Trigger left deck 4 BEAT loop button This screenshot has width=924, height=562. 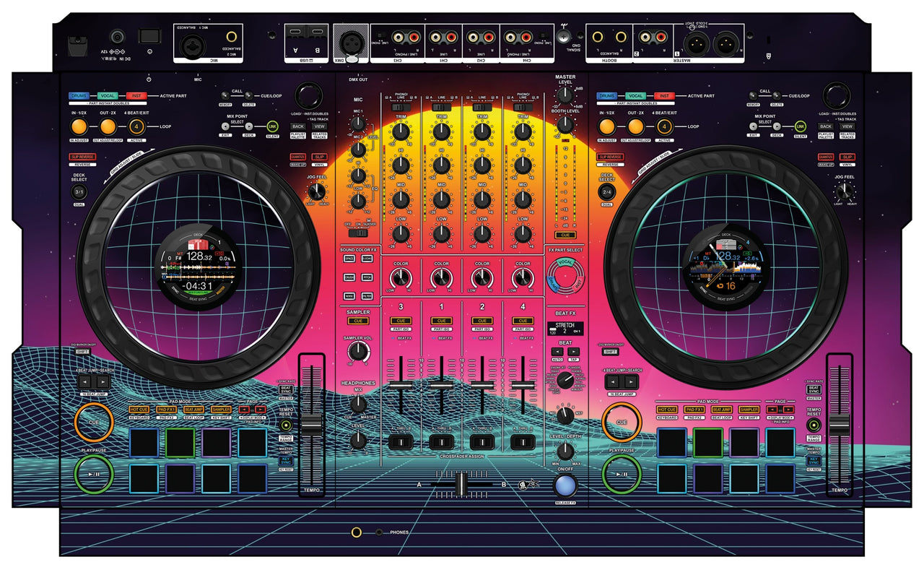(x=137, y=126)
